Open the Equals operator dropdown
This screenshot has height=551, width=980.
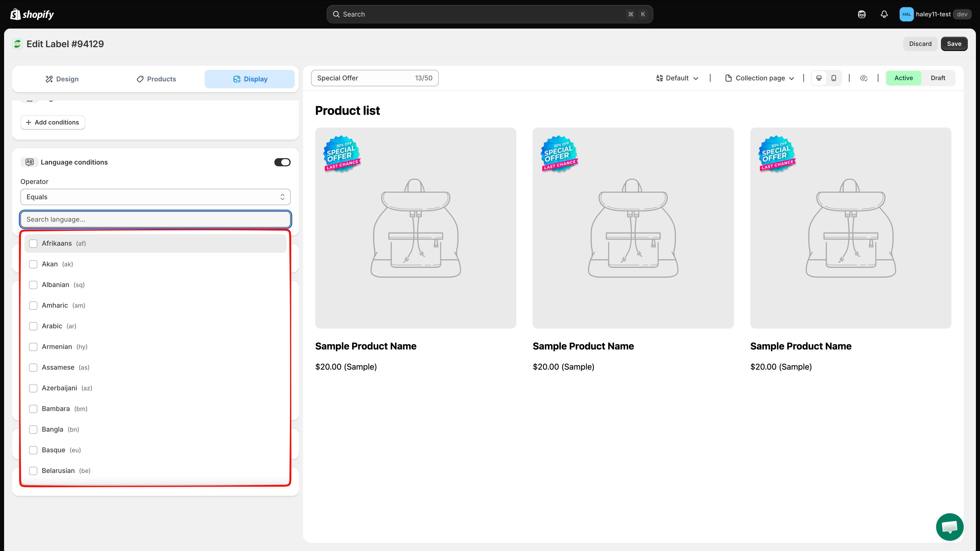coord(155,197)
